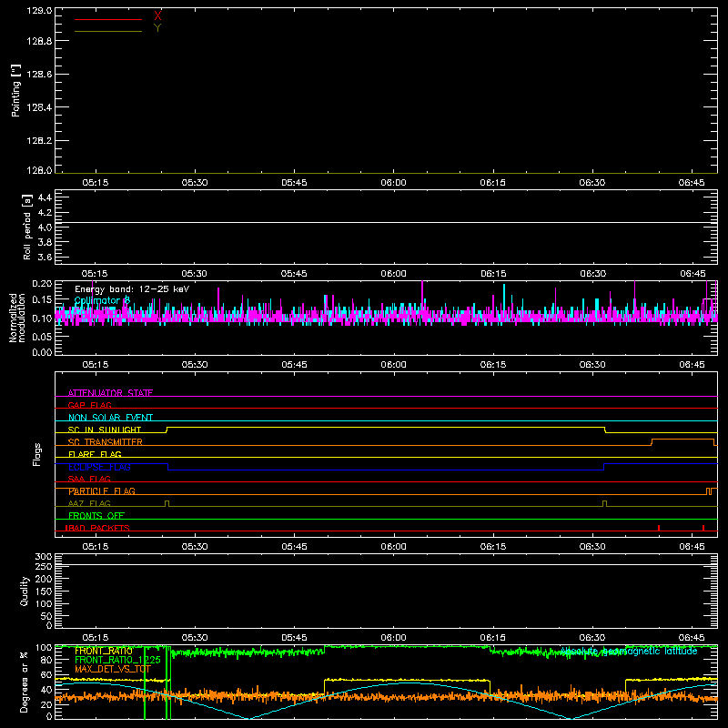Click the yellow FRONT_RATIO legend label
The height and width of the screenshot is (728, 728).
click(x=104, y=651)
